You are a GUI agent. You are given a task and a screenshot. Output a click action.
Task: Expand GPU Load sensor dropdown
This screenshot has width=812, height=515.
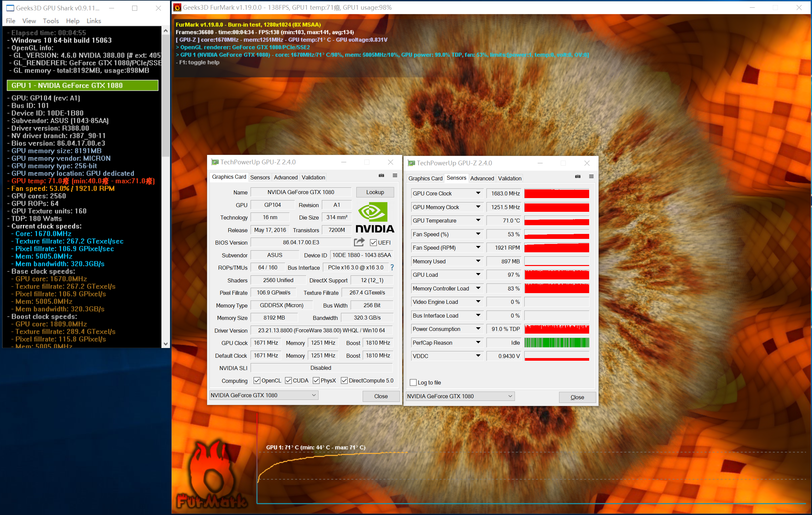pos(478,274)
